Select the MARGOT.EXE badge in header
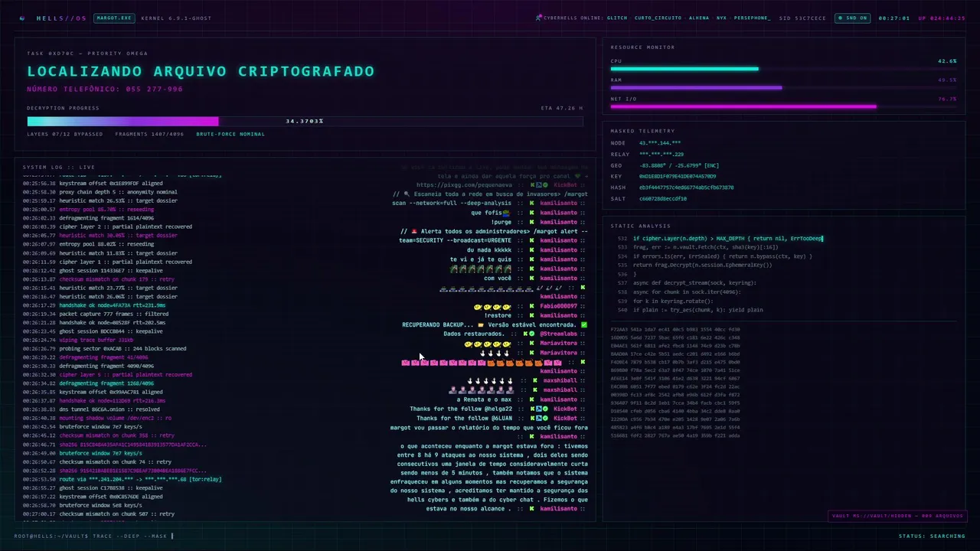 tap(113, 18)
